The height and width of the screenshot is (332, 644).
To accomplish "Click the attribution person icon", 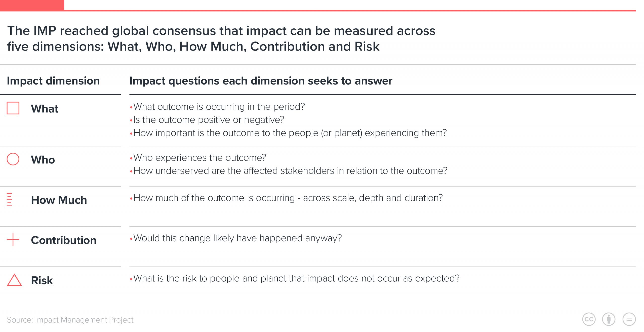I will pyautogui.click(x=609, y=319).
